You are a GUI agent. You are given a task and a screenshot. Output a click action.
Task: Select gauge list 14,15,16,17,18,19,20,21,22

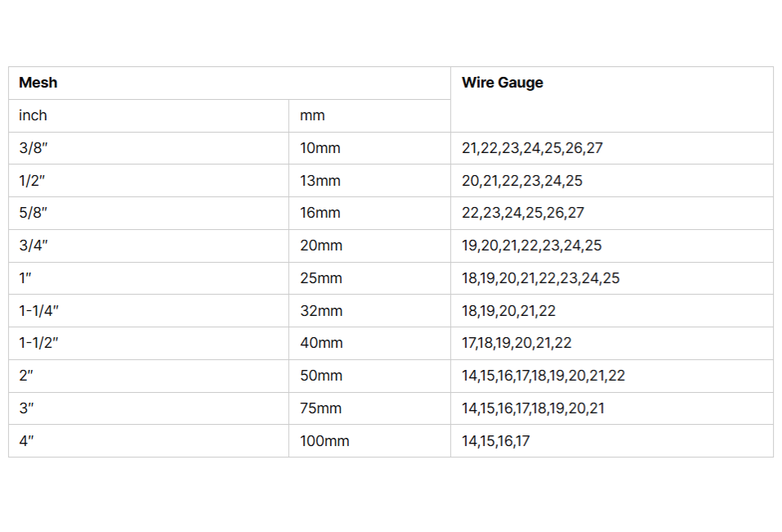tap(612, 376)
